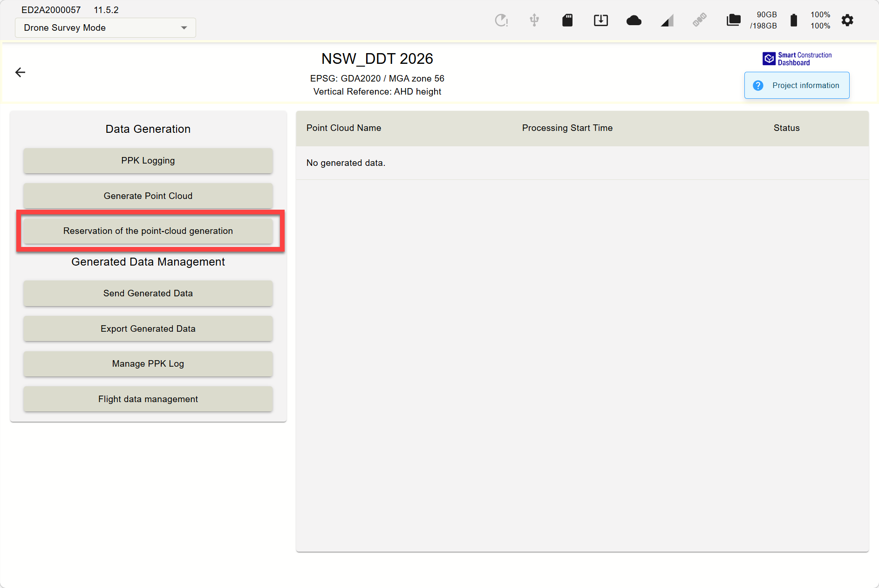Open the settings gear icon
Screen dimensions: 879x588
point(847,20)
